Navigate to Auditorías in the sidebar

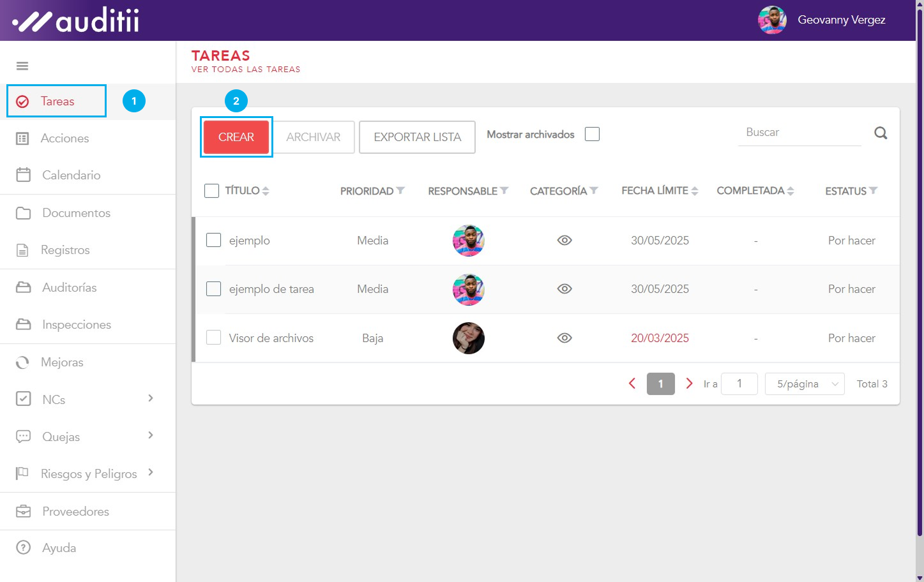(x=69, y=287)
